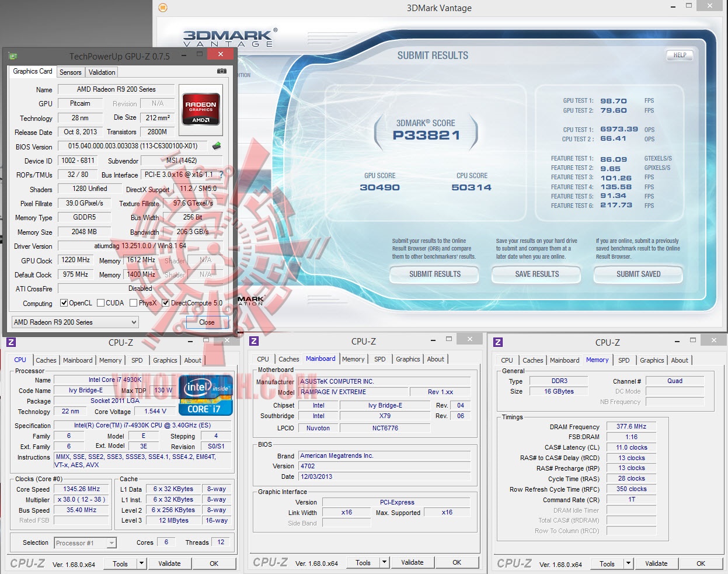The image size is (728, 574).
Task: Toggle the PhysX checkbox
Action: 134,303
